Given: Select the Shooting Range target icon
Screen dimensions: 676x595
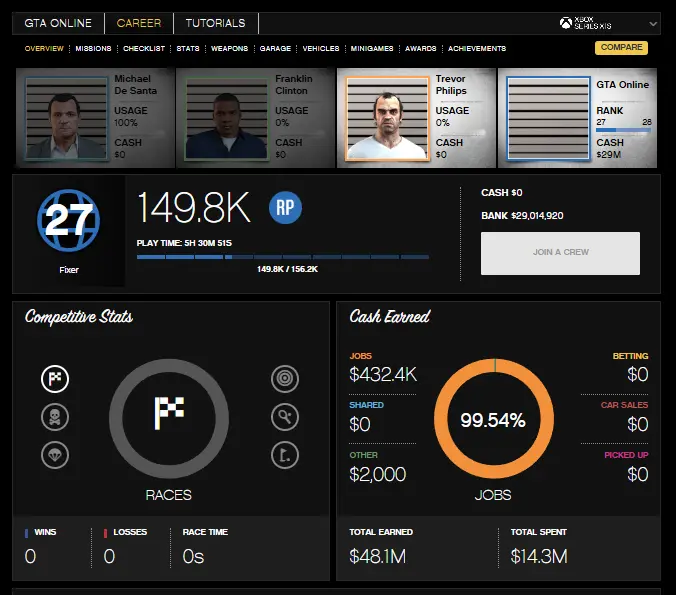Looking at the screenshot, I should (x=285, y=379).
